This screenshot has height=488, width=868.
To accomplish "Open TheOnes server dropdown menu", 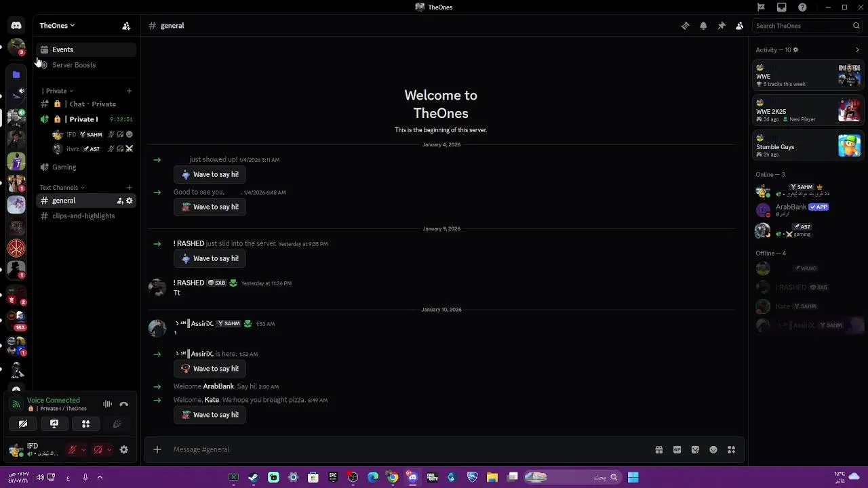I will point(57,26).
